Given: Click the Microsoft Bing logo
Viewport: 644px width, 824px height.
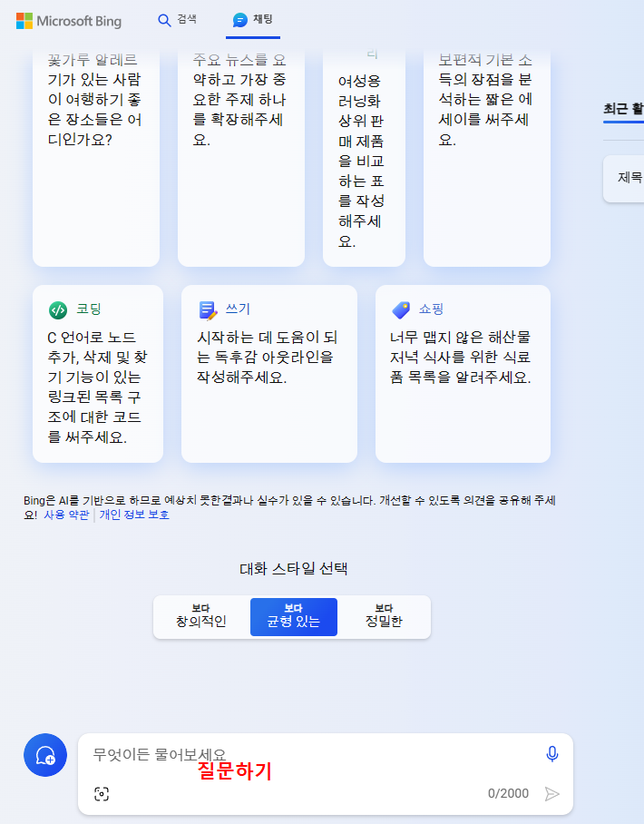Looking at the screenshot, I should pyautogui.click(x=69, y=21).
